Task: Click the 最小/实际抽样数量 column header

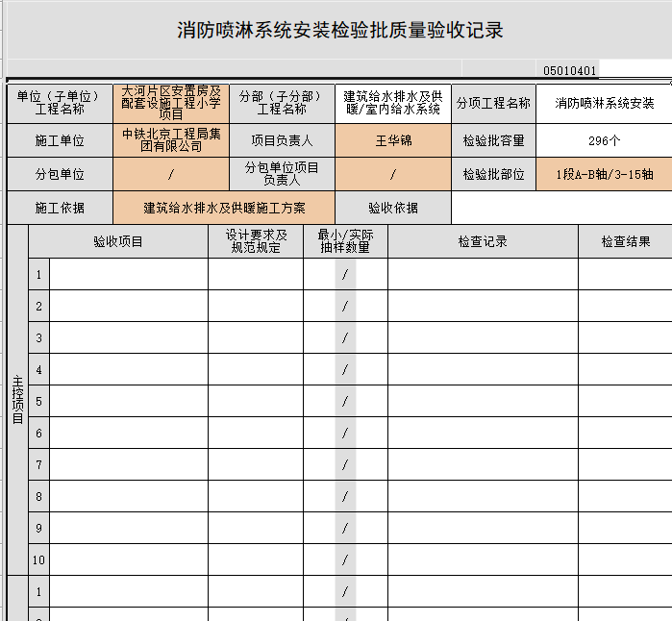Action: pos(345,241)
